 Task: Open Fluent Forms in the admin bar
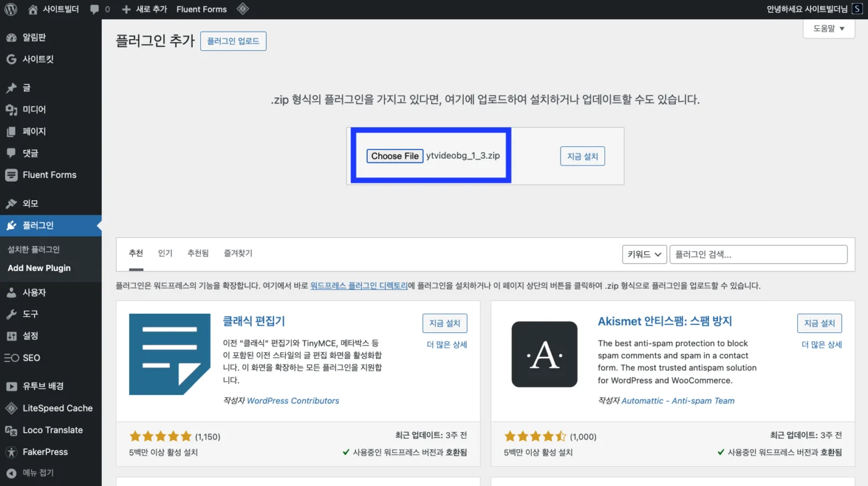click(x=201, y=9)
